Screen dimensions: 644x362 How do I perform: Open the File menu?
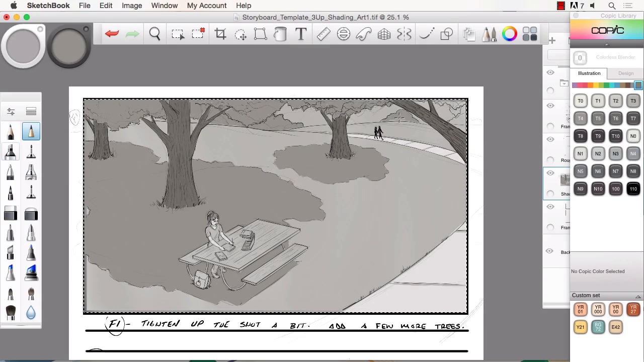click(x=85, y=6)
